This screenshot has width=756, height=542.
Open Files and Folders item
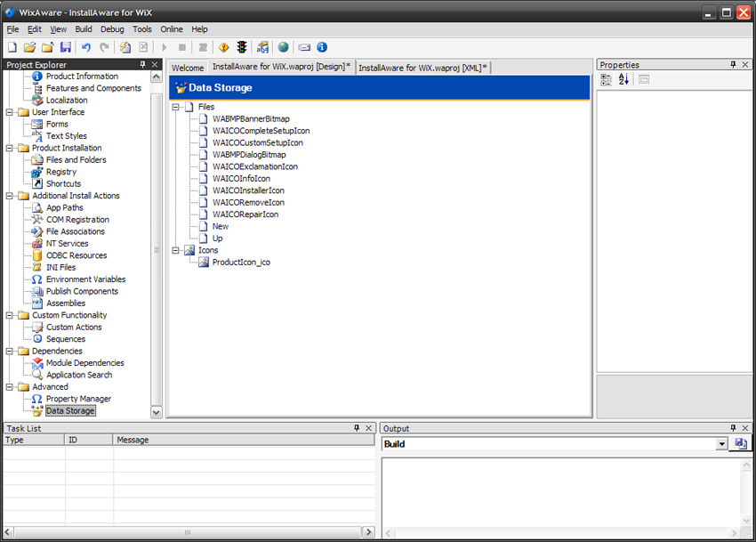(76, 160)
